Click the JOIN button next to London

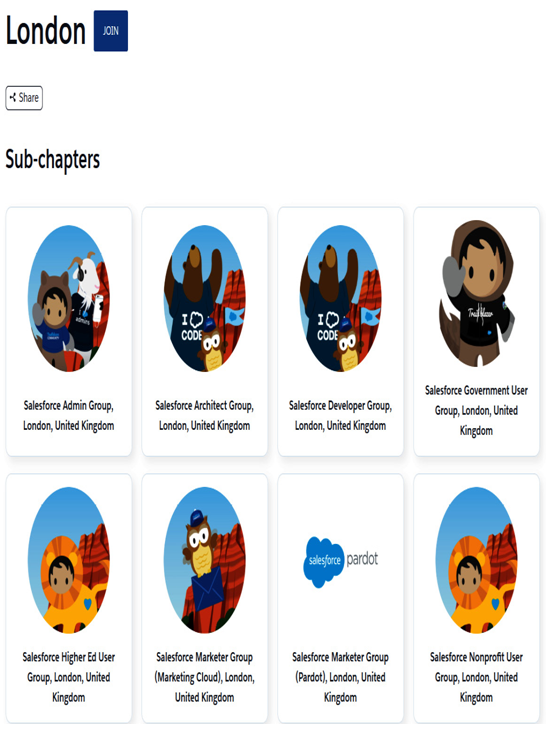(x=111, y=31)
